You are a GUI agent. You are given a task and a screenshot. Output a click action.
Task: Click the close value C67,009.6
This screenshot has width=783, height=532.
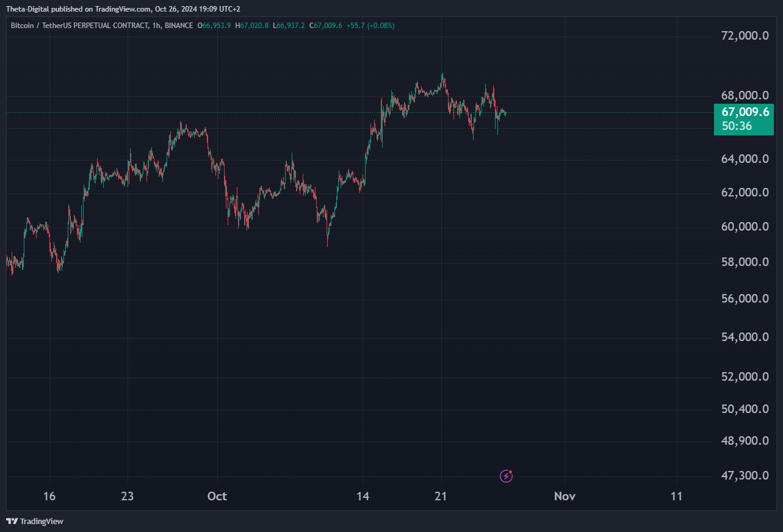pyautogui.click(x=325, y=26)
